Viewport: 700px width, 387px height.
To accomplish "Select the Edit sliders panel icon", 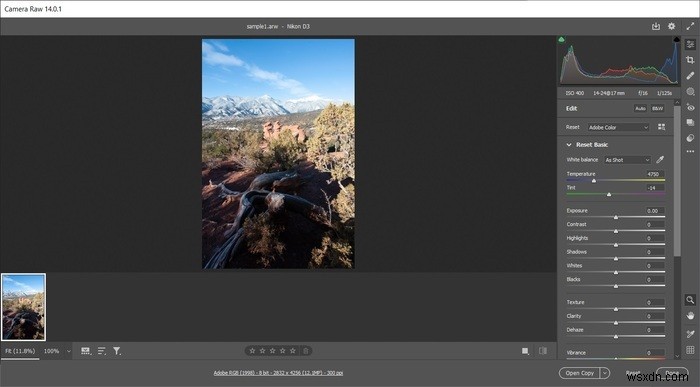I will (x=690, y=44).
